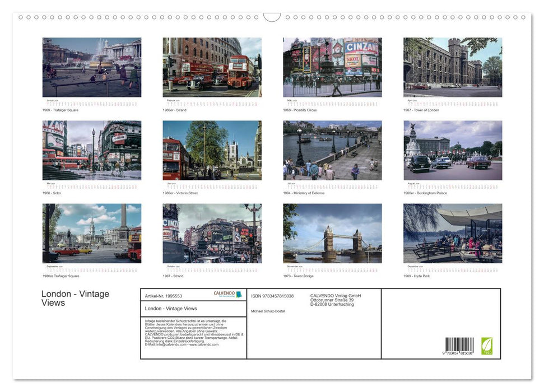Open the May 1968 Soho street scene
This screenshot has height=392, width=544.
[91, 150]
